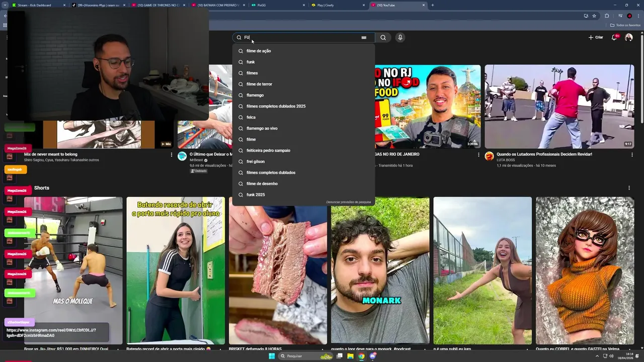Open the Rio de Janeiro iFood video thumbnail
This screenshot has width=644, height=362.
pos(428,107)
